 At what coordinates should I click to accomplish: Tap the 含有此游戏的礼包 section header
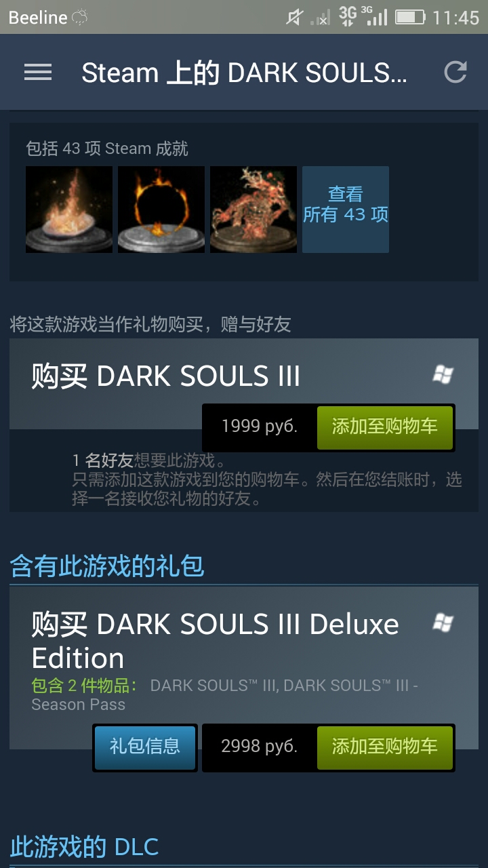tap(107, 566)
